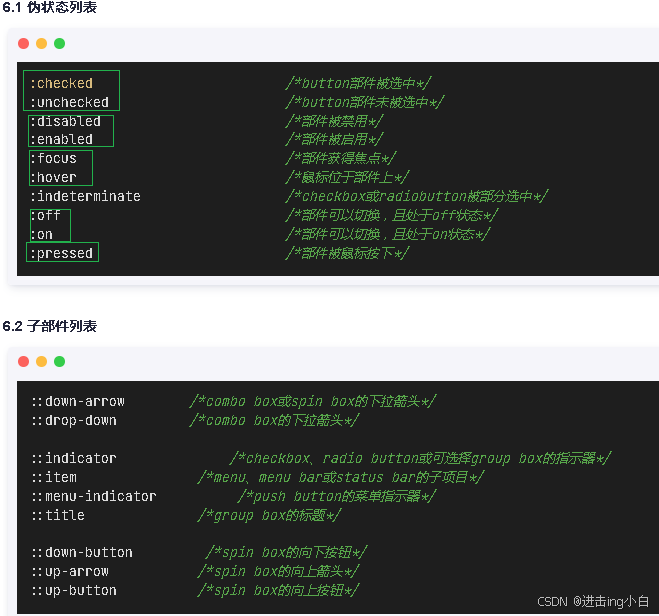
Task: Click the heading 6.1 伪状态列表
Action: pos(50,7)
